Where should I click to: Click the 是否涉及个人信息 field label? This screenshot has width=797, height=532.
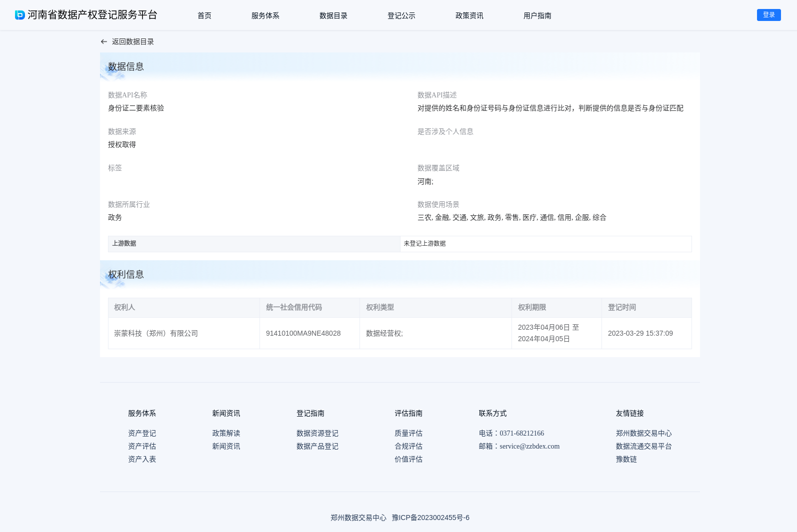445,131
